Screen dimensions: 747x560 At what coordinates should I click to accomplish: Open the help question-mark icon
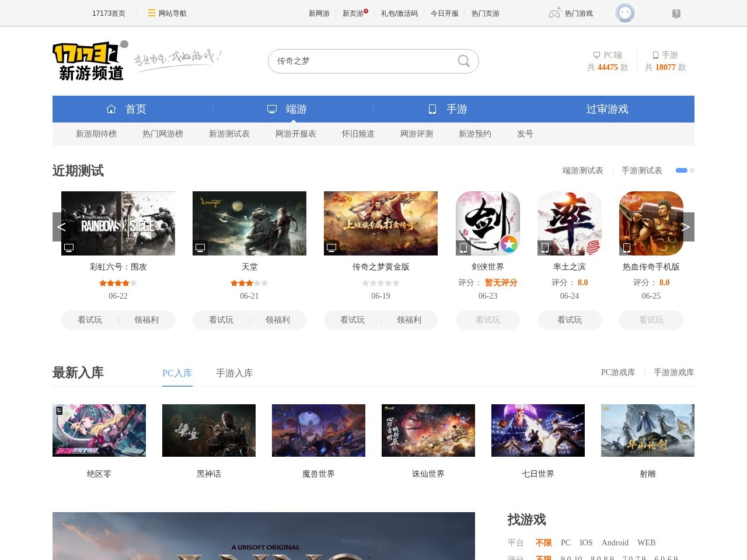pyautogui.click(x=676, y=13)
